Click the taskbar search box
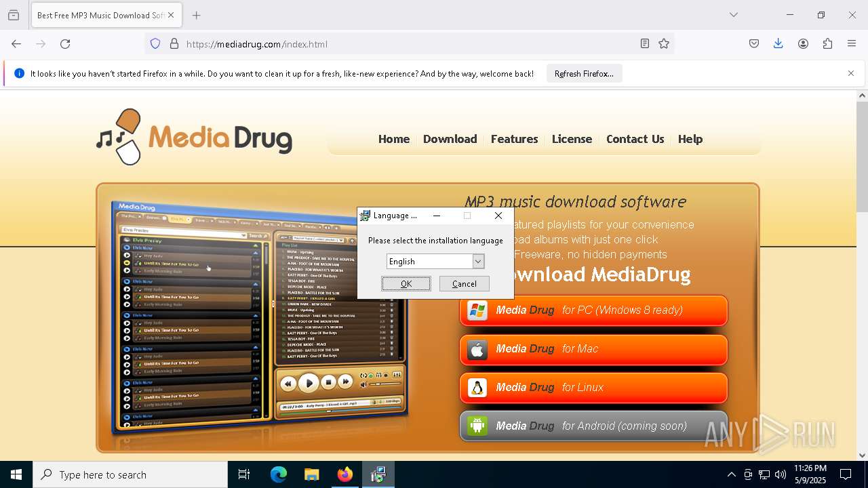 click(130, 474)
